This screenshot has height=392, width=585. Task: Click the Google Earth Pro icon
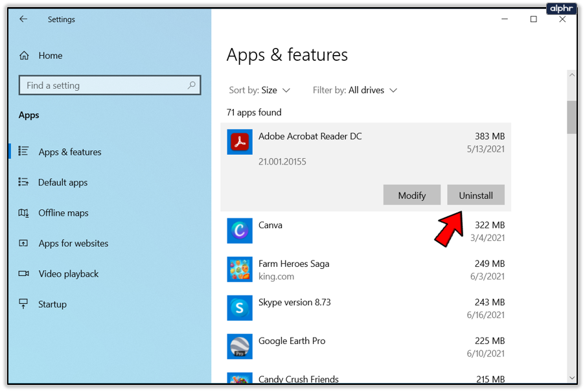tap(240, 347)
